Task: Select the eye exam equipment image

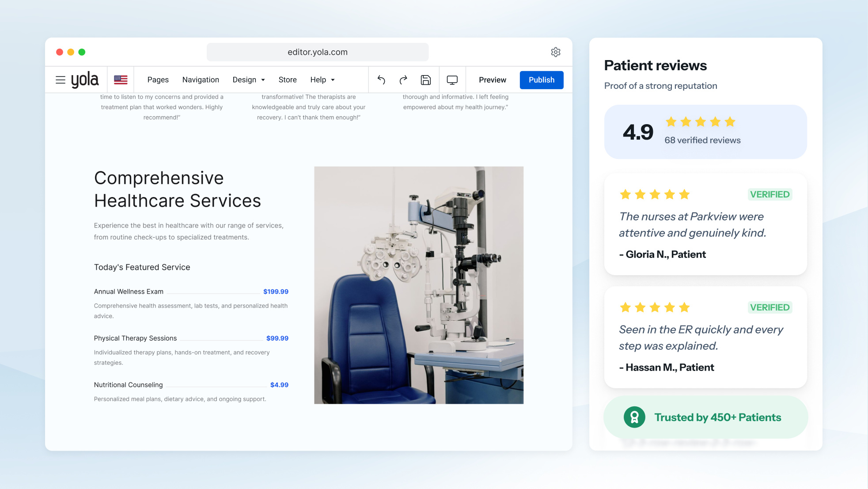Action: (x=419, y=285)
